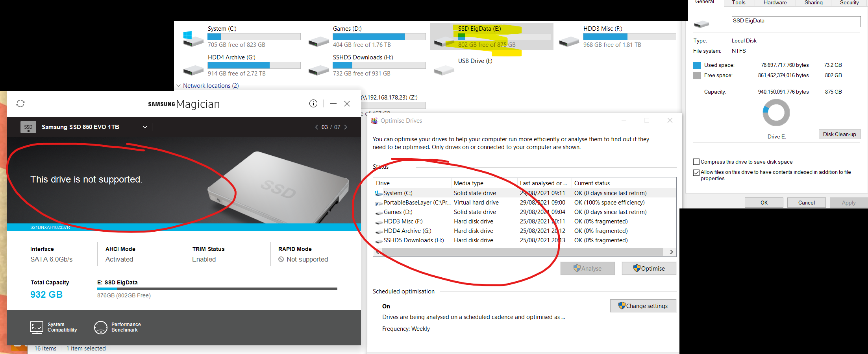Click the SSD badge icon beside drive name

point(28,127)
